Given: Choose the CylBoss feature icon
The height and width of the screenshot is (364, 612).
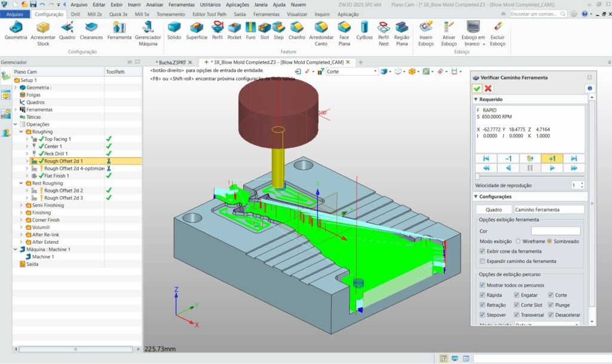Looking at the screenshot, I should [x=364, y=31].
